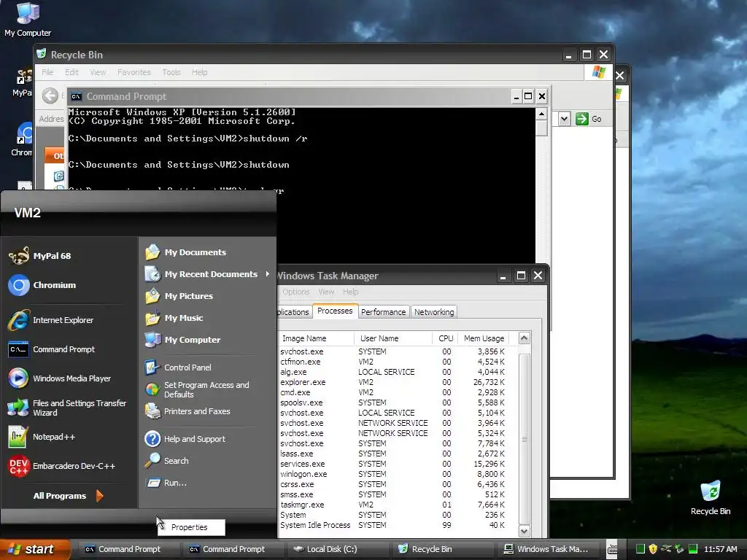The image size is (747, 560).
Task: Open the address bar dropdown arrow
Action: [x=564, y=119]
